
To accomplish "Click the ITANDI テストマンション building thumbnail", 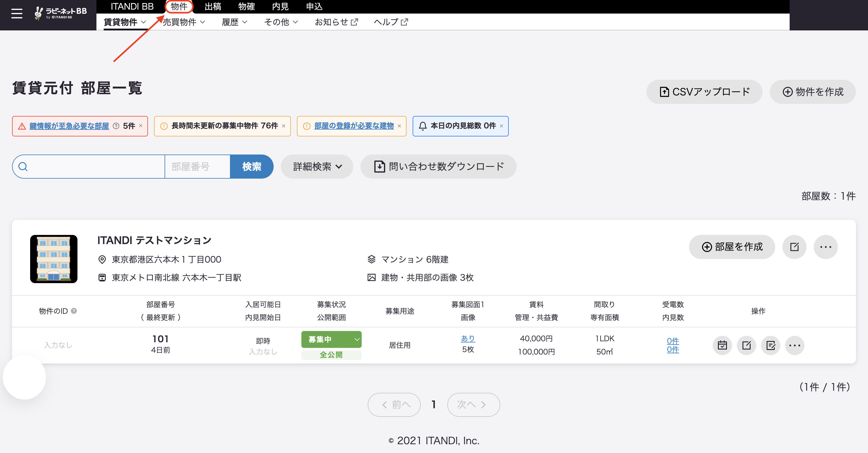I will (x=54, y=259).
